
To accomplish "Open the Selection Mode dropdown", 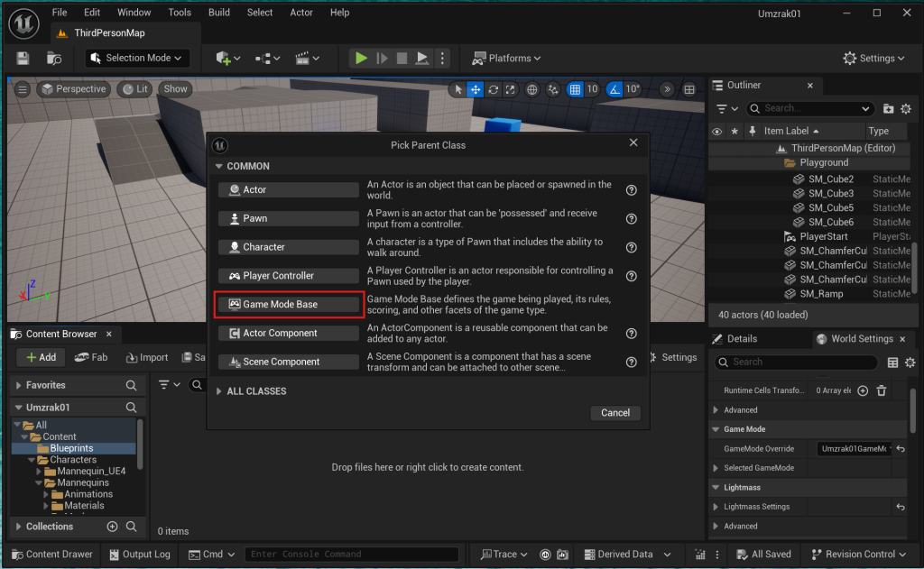I will pos(137,58).
